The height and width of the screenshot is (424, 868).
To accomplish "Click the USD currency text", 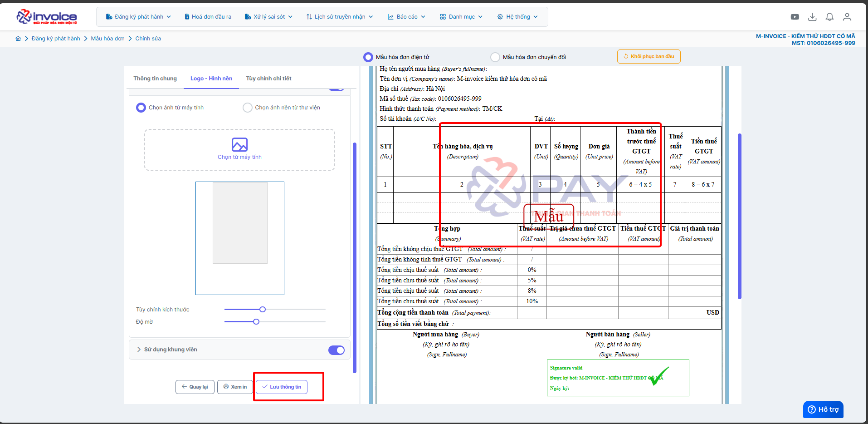I will pos(712,312).
